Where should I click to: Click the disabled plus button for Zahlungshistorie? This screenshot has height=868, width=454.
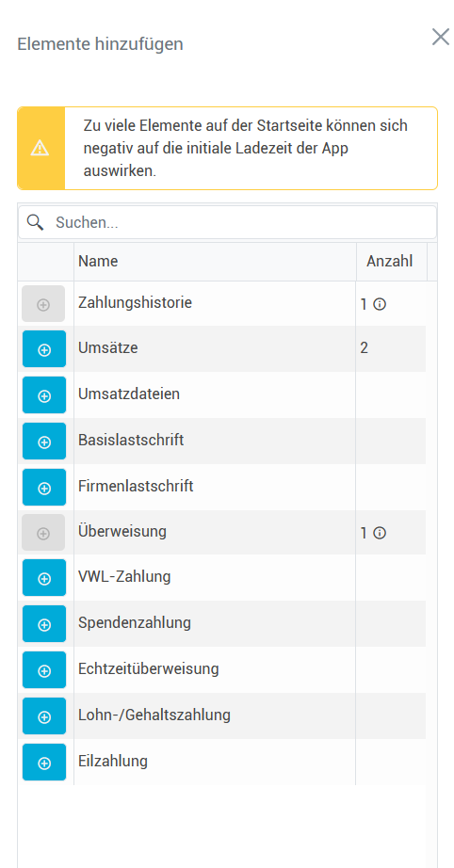pos(43,304)
